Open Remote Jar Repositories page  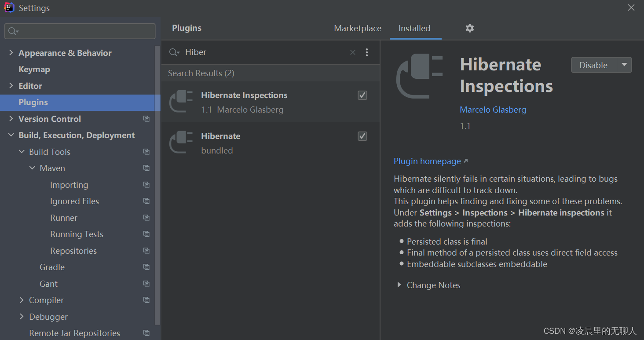74,333
